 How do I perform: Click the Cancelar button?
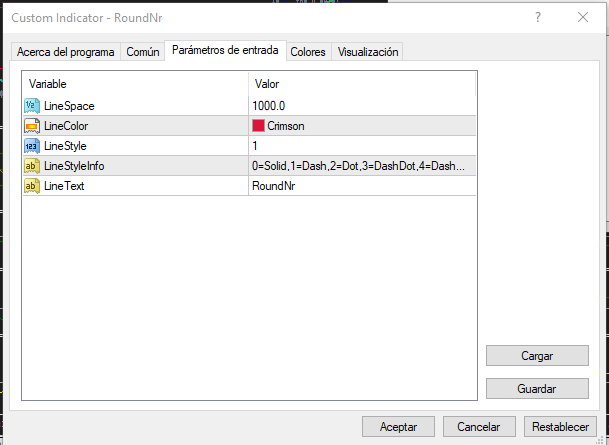479,427
